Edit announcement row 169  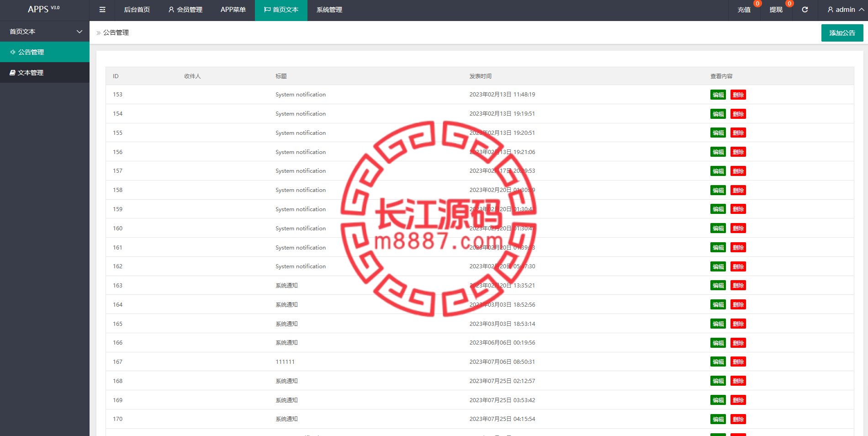(718, 400)
